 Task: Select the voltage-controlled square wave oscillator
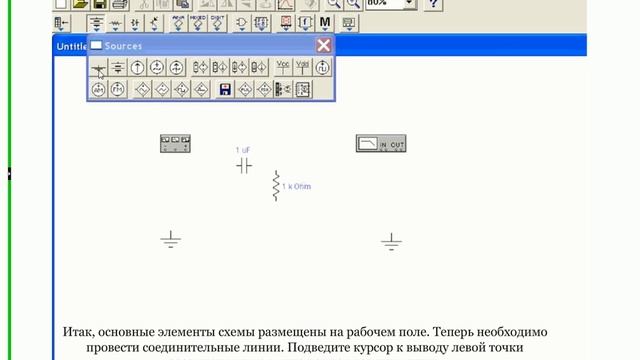[x=182, y=89]
